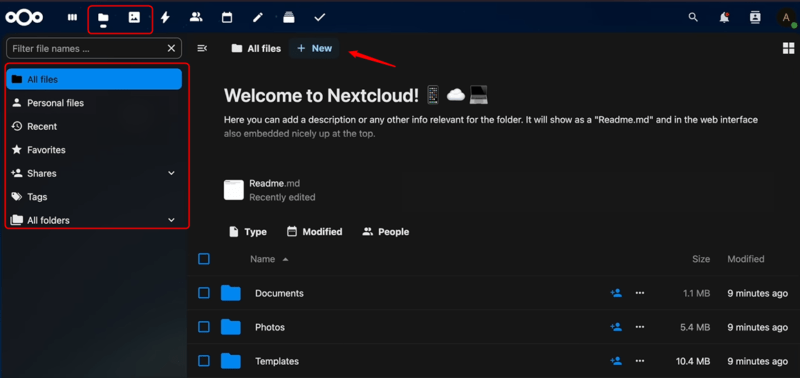
Task: Sort files by Name column
Action: (269, 259)
